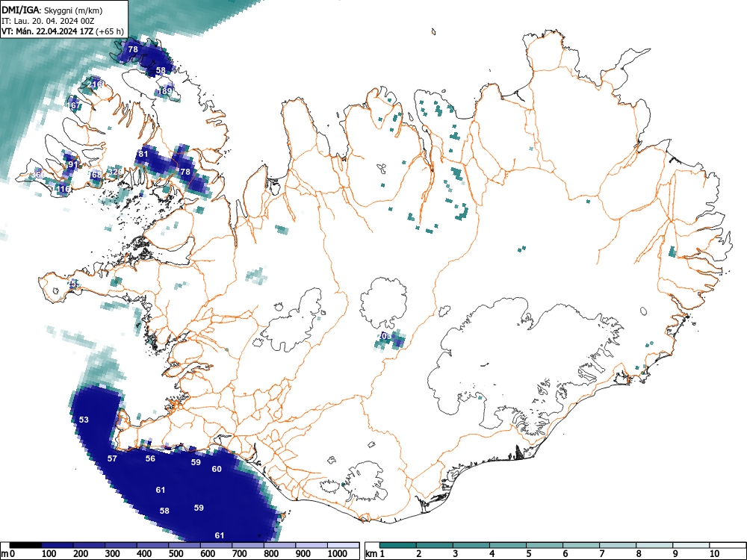Click the legend swatch above the 500 label
747x560 pixels.
tap(184, 545)
